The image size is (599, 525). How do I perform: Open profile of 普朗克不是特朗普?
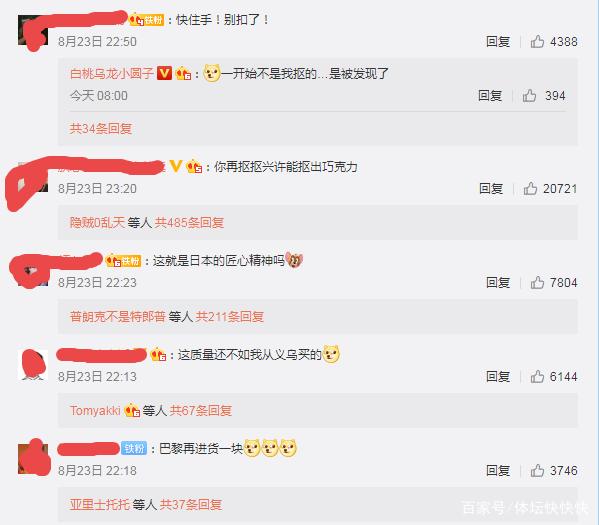tap(117, 316)
